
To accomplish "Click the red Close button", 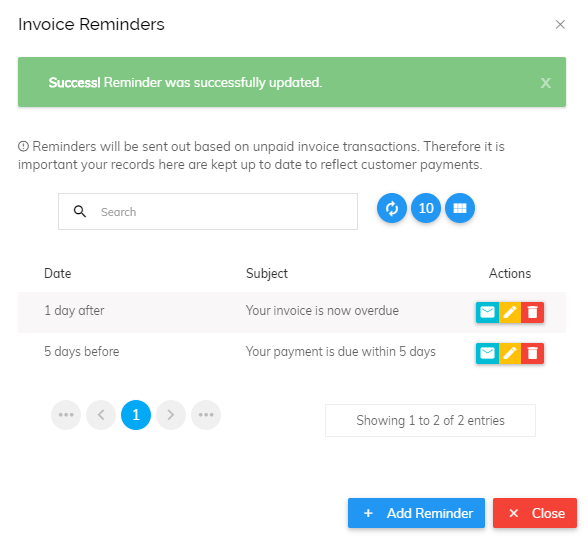I will [535, 513].
